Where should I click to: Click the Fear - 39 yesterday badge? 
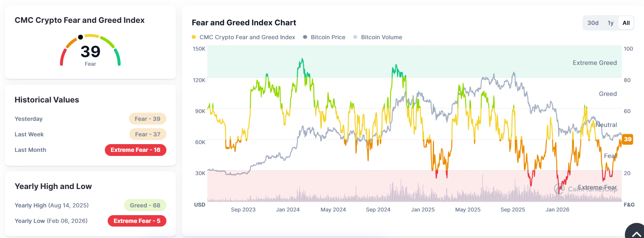148,119
